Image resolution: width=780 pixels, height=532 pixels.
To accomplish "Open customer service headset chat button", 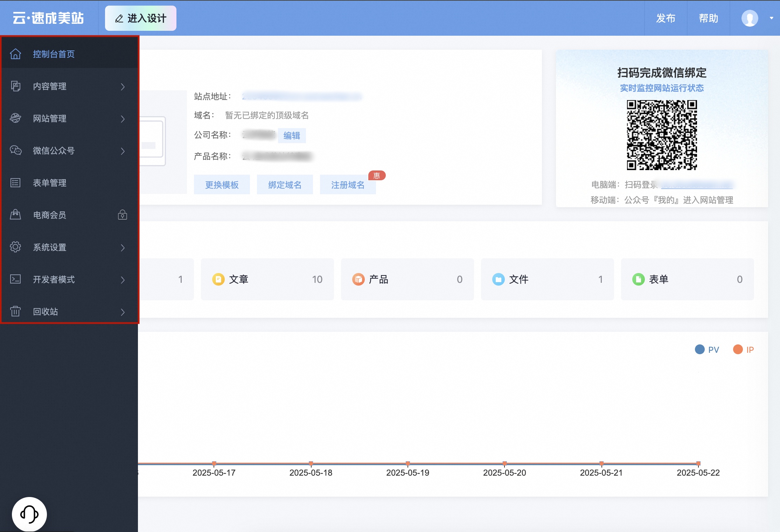I will (29, 514).
